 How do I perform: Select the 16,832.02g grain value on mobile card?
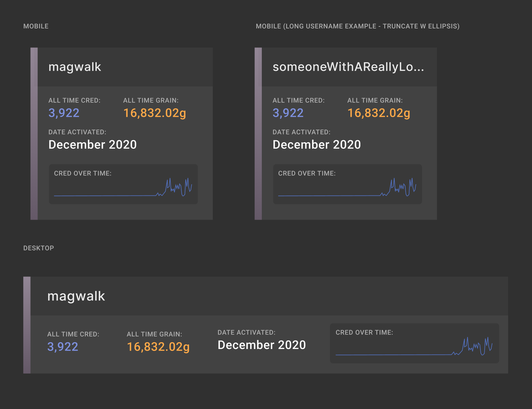[154, 113]
